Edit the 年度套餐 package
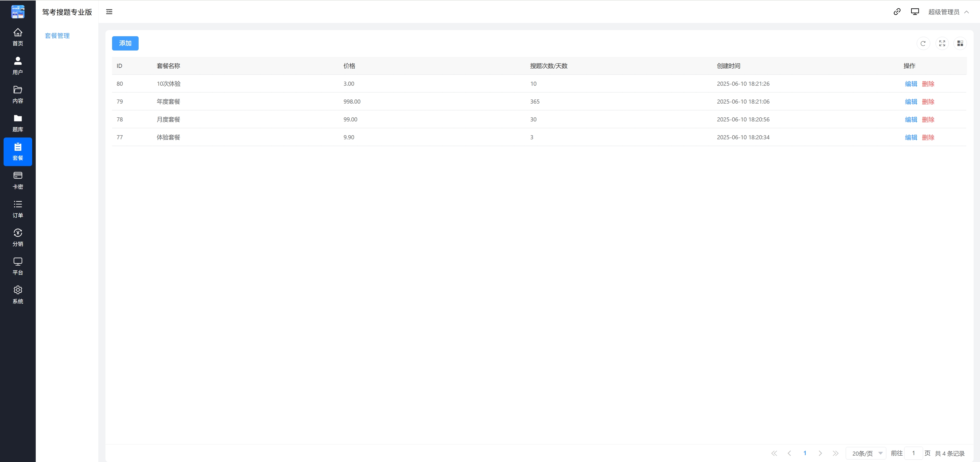This screenshot has width=980, height=462. [x=911, y=102]
